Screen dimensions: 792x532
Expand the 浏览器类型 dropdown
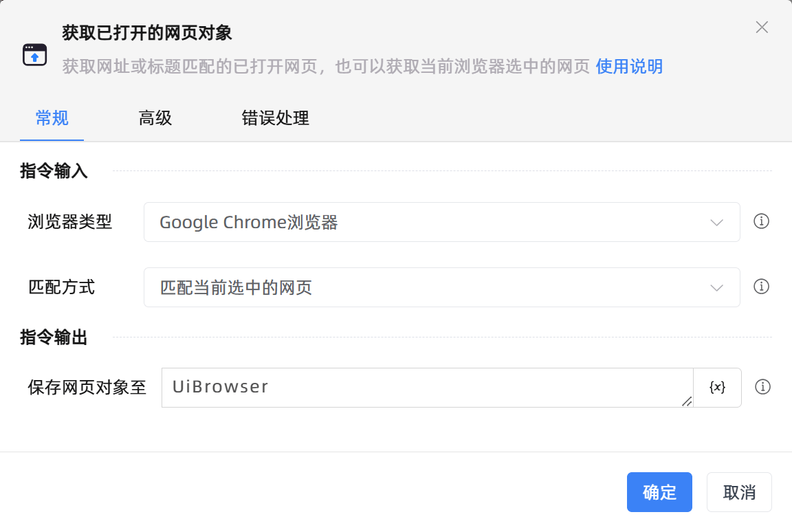441,222
